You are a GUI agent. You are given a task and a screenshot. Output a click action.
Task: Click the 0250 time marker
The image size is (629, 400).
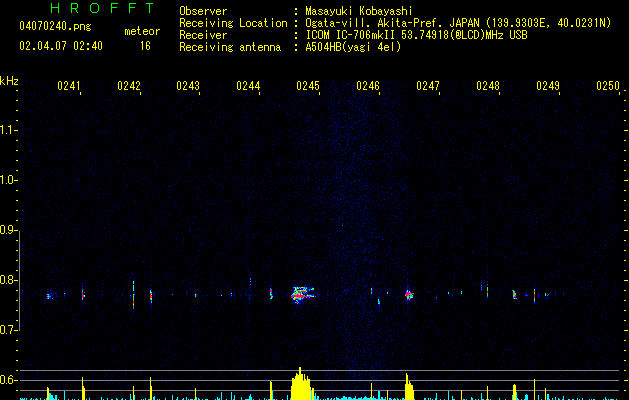608,86
